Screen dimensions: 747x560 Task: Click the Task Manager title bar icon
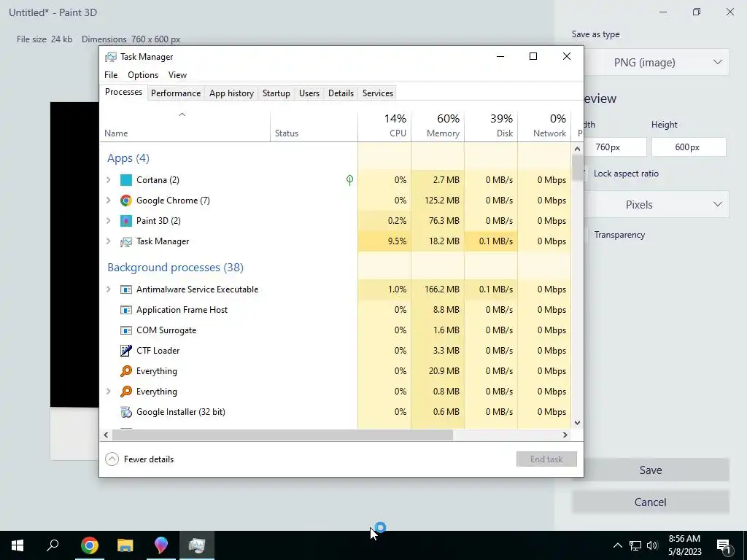(x=111, y=57)
